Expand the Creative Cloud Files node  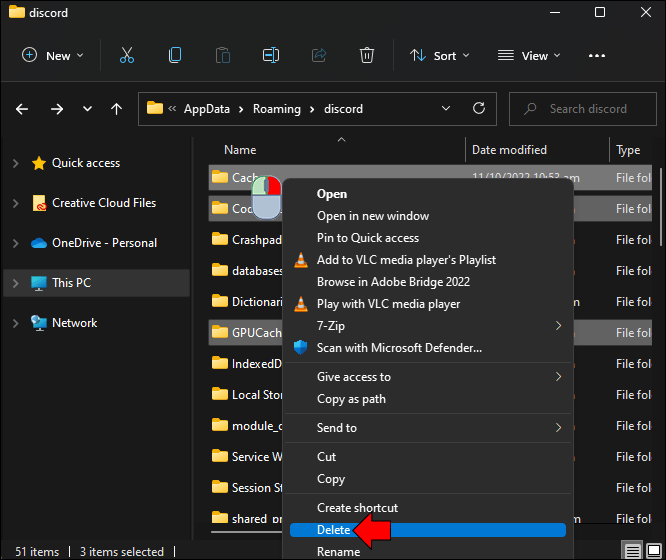16,203
